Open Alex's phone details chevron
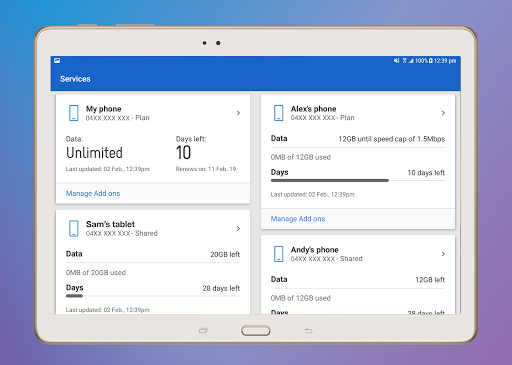Screen dimensions: 512x365 click(443, 113)
